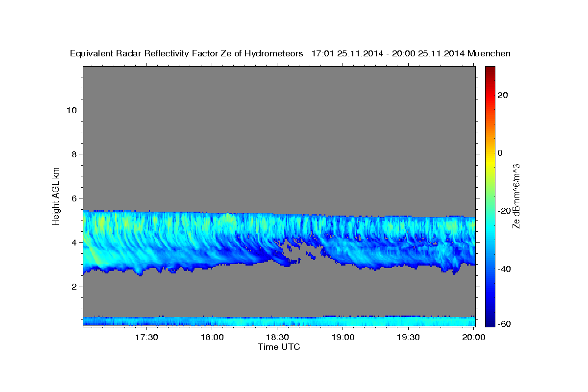588x392 pixels.
Task: Click the height tick label 4
Action: [x=74, y=242]
